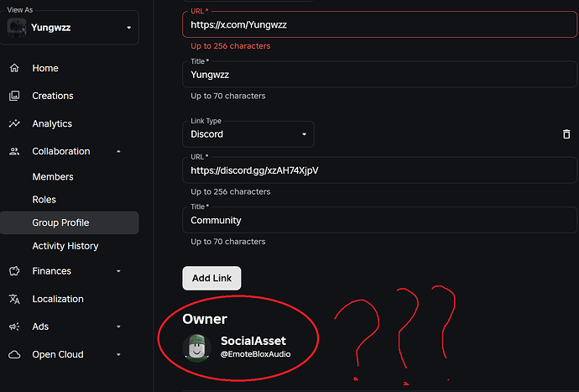Click the Creations icon

pos(14,96)
